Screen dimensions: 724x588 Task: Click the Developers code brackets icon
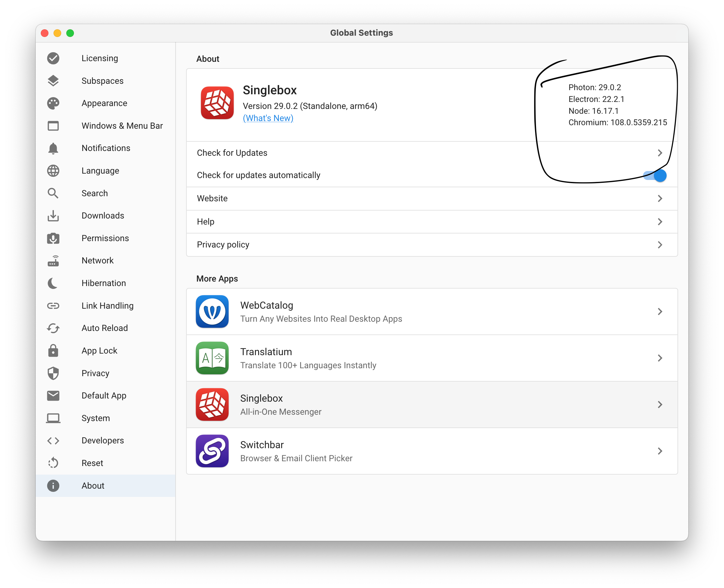(53, 441)
